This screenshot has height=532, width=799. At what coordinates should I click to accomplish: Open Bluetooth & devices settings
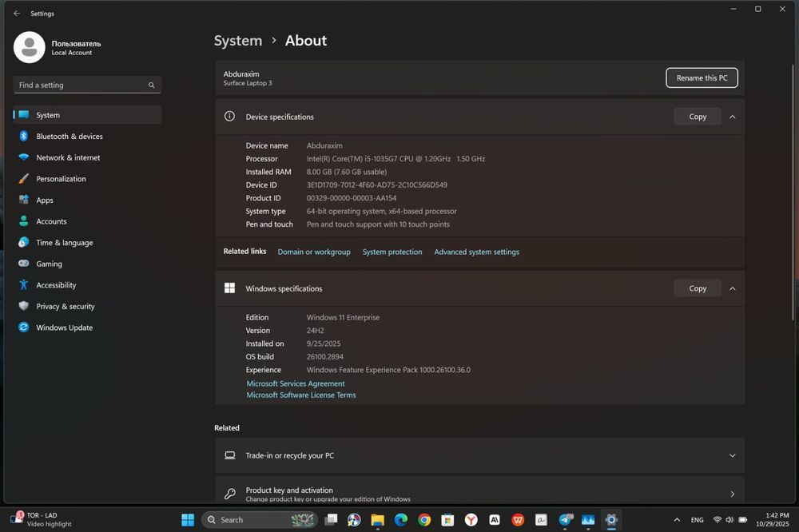(x=87, y=137)
